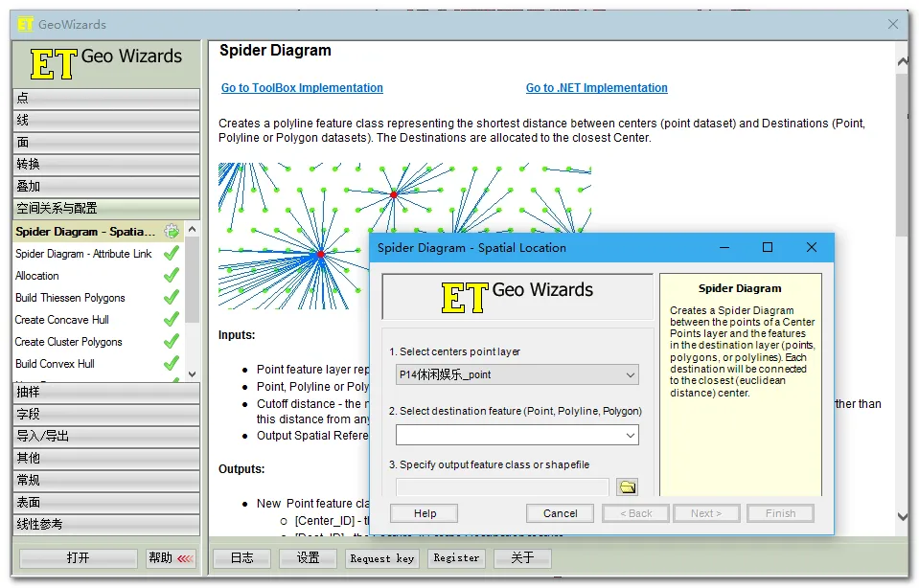919x588 pixels.
Task: Maximize the Spider Diagram - Spatial Location dialog
Action: pyautogui.click(x=768, y=247)
